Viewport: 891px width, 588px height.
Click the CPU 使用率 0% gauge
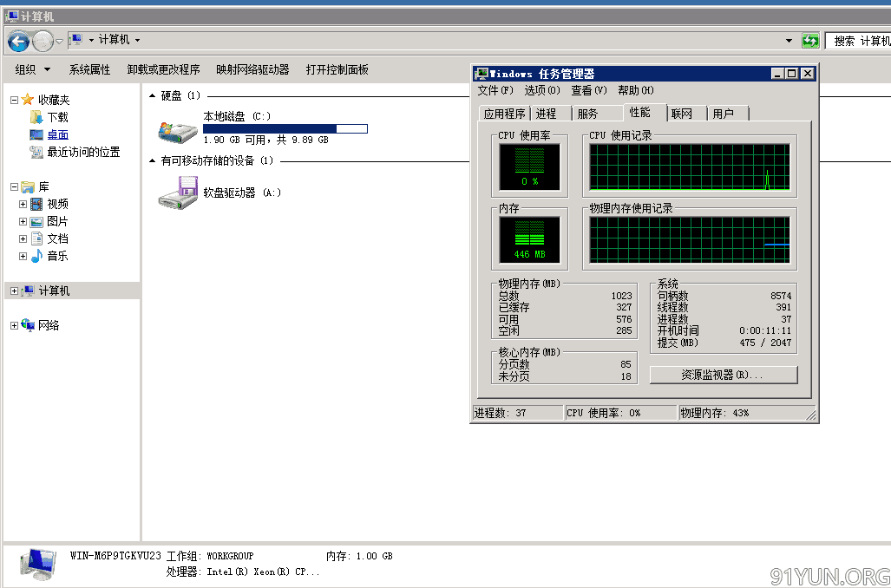tap(529, 167)
